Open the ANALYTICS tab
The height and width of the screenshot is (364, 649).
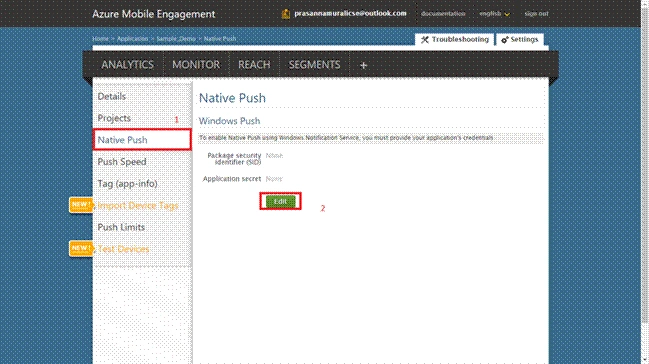127,65
